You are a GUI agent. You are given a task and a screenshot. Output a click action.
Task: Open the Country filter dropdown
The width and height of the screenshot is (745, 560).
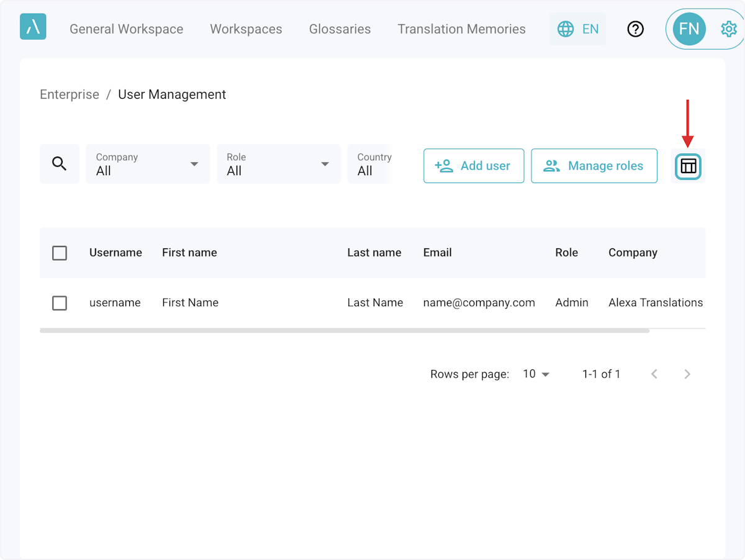pyautogui.click(x=370, y=164)
